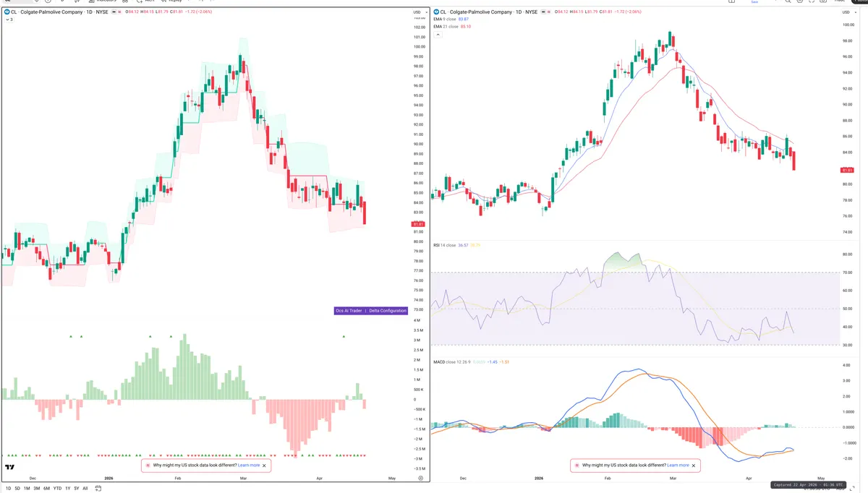The width and height of the screenshot is (868, 493).
Task: Open go-to-date calendar icon in bottom bar
Action: pos(97,489)
